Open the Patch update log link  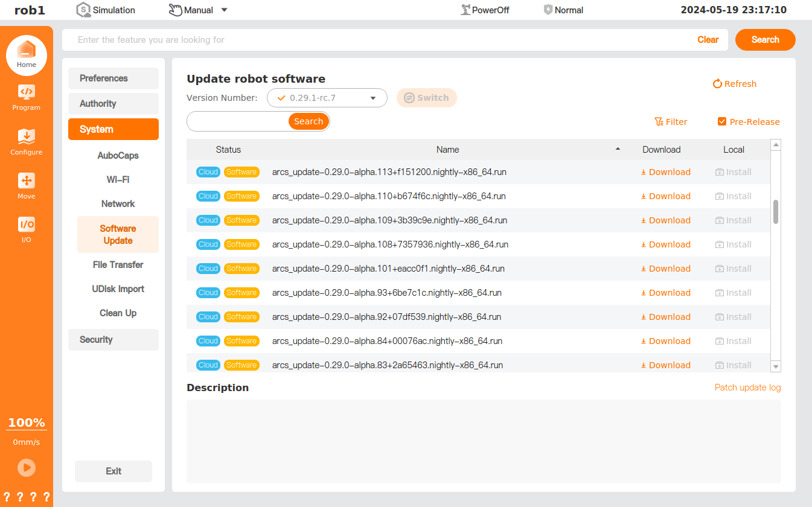point(747,387)
